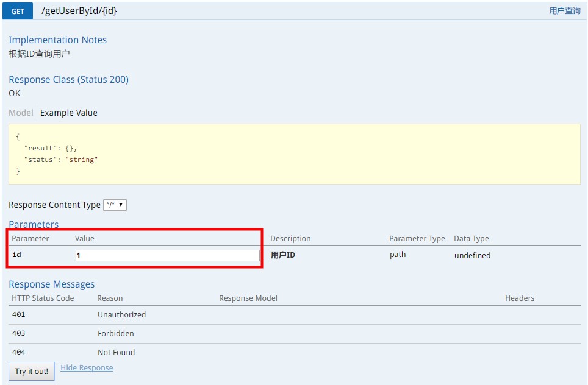Screen dimensions: 588x385
Task: Click the 401 status code cell
Action: pyautogui.click(x=18, y=314)
